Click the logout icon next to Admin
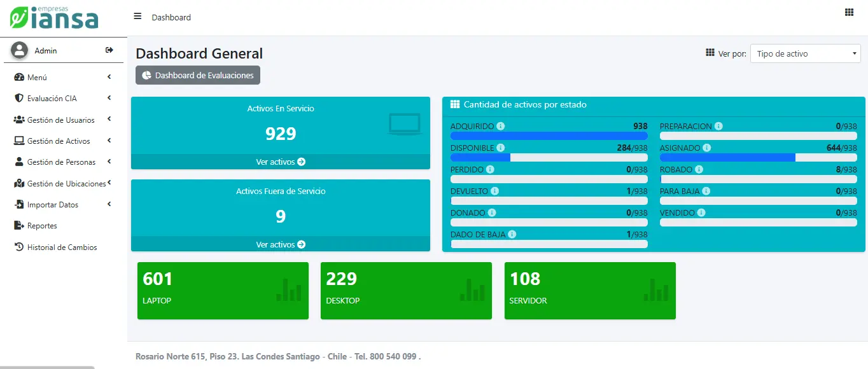Viewport: 868px width, 369px height. pos(109,50)
